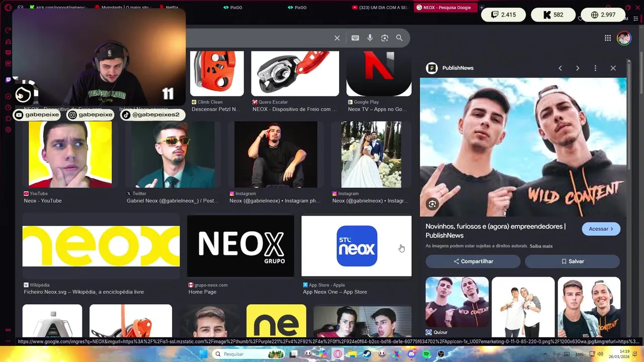Viewport: 644px width, 362px height.
Task: Click the ENG language indicator
Action: pos(580,354)
